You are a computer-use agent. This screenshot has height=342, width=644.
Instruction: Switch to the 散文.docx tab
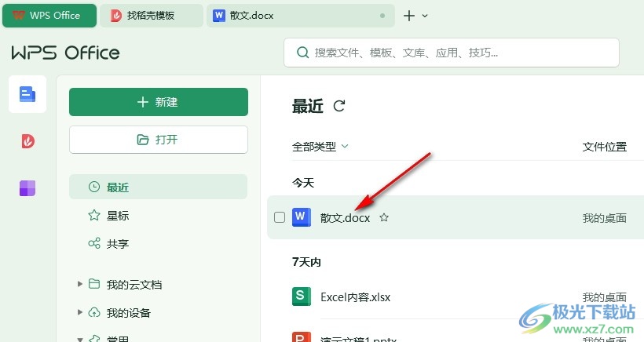[x=300, y=16]
